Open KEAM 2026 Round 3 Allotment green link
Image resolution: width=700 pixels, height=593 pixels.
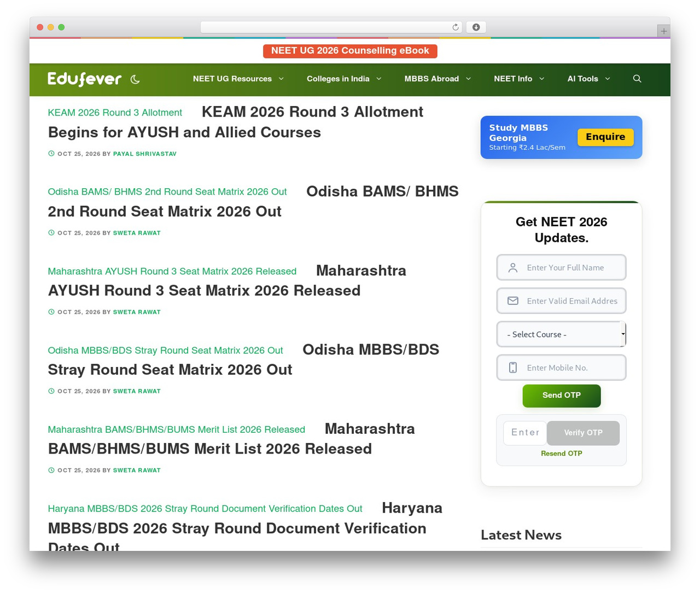pyautogui.click(x=115, y=113)
